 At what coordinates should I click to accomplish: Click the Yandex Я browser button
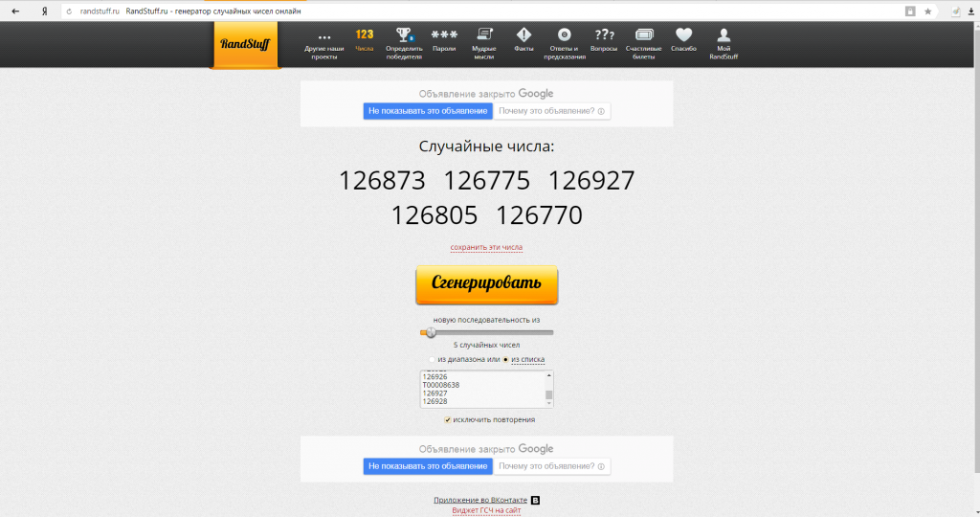tap(44, 11)
